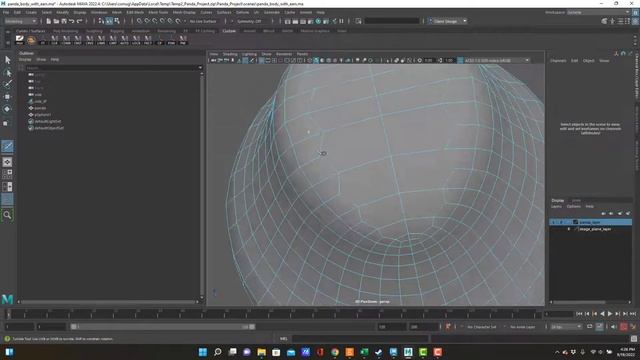640x360 pixels.
Task: Toggle the red Auto Key button
Action: click(x=624, y=327)
